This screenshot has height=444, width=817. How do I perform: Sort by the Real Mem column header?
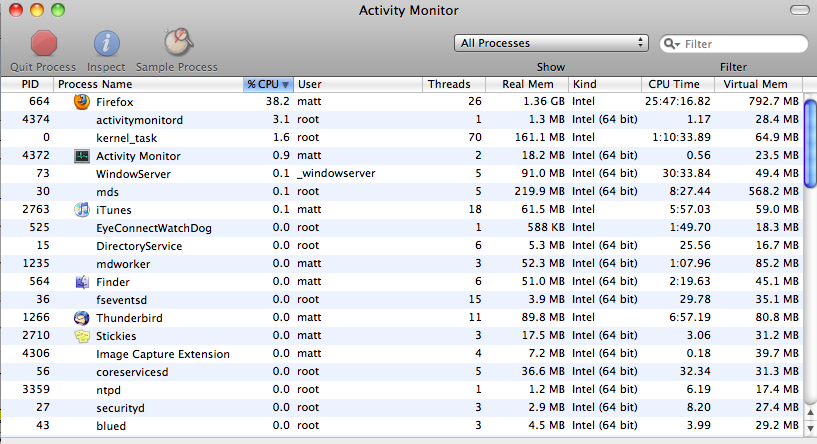pyautogui.click(x=527, y=84)
